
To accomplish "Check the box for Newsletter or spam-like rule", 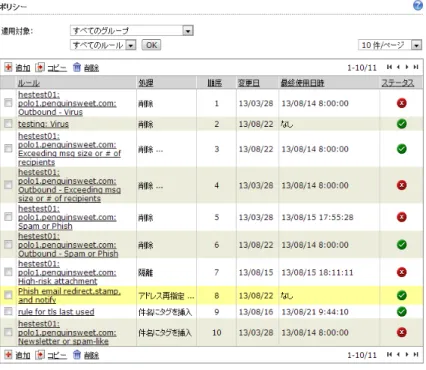I will click(8, 332).
